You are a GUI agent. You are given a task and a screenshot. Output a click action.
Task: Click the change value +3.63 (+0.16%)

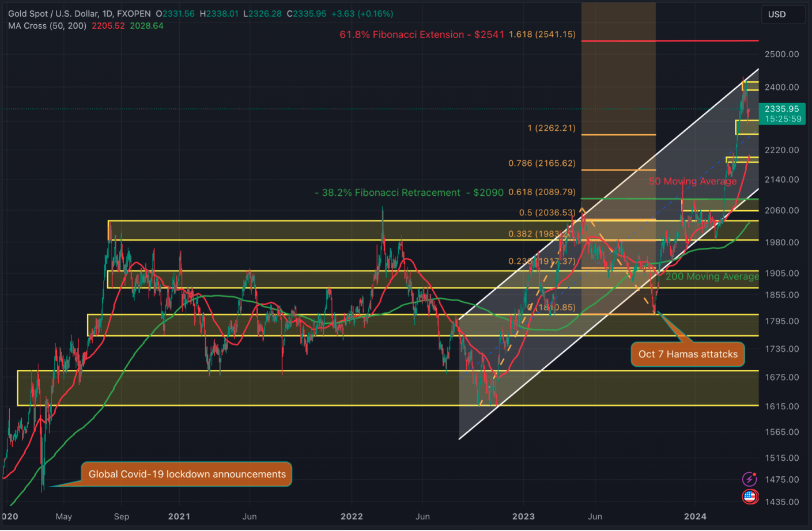[362, 13]
